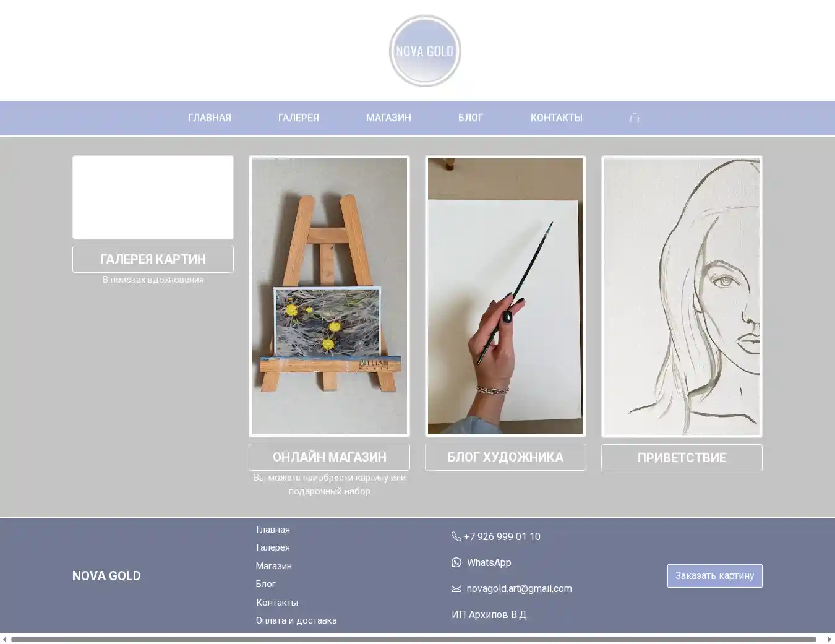Open КОНТАКТЫ in navigation bar
This screenshot has width=835, height=644.
(x=556, y=118)
